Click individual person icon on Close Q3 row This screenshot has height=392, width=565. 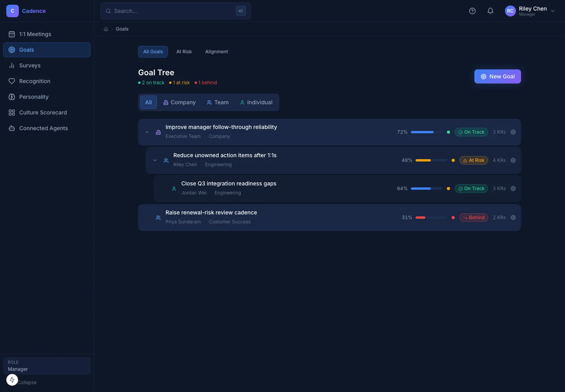click(x=174, y=189)
